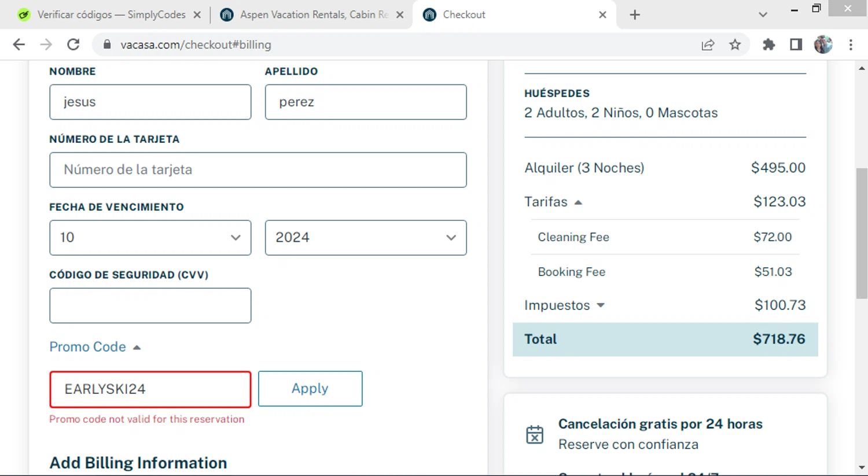
Task: Open the Chrome profile avatar
Action: click(823, 45)
